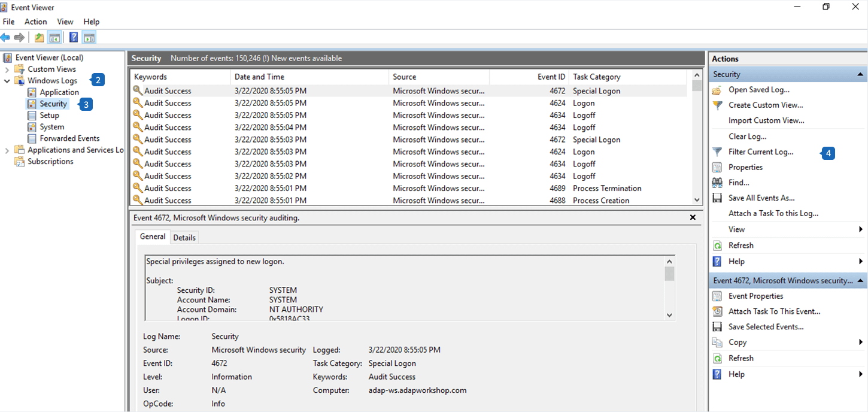Click the forward navigation arrow

coord(19,37)
